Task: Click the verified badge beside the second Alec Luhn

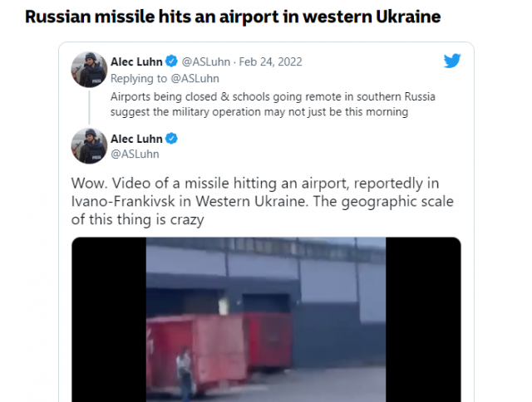Action: 171,139
